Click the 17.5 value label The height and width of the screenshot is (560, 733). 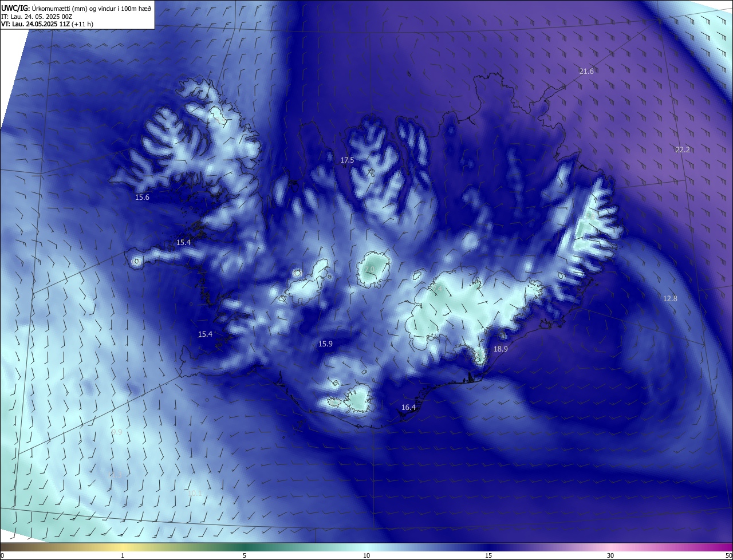point(347,160)
